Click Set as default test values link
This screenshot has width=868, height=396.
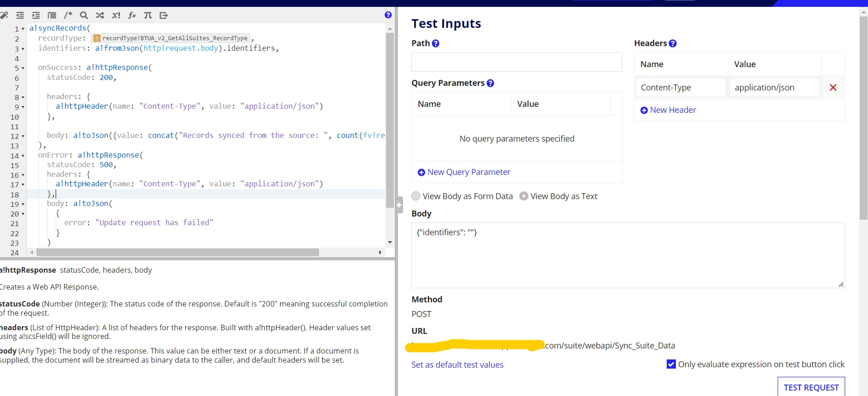coord(457,364)
